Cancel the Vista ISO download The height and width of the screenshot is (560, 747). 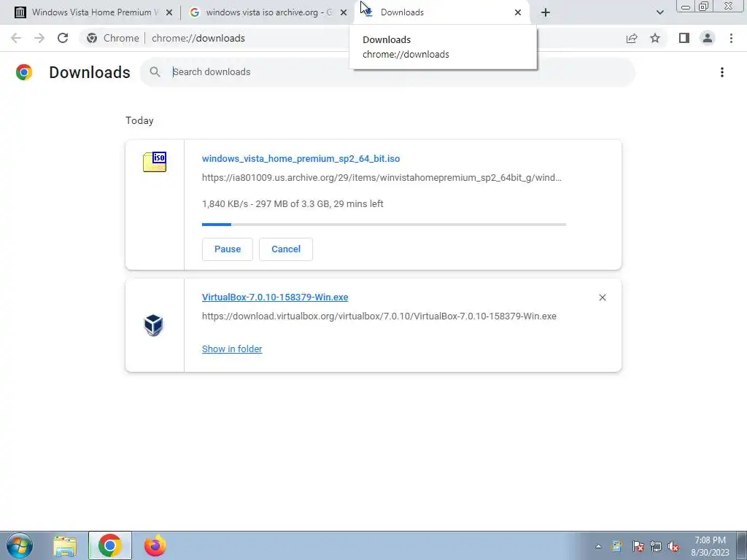click(286, 249)
